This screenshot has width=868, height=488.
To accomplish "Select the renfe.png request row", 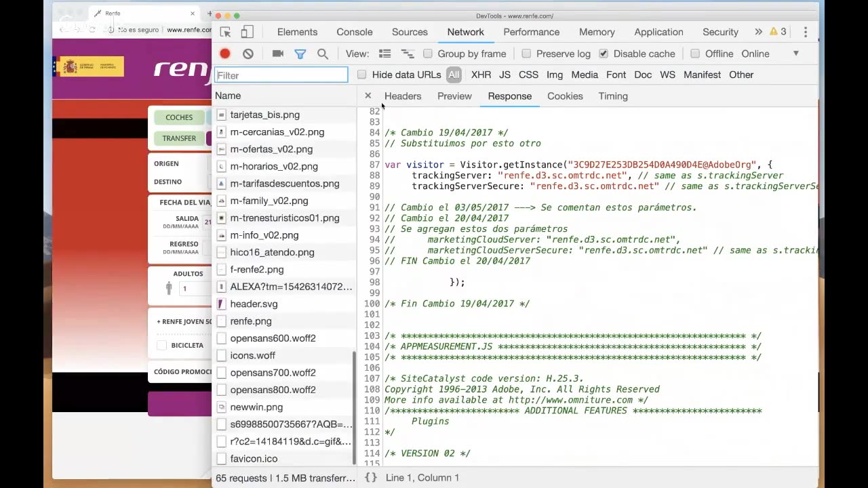I will (285, 321).
